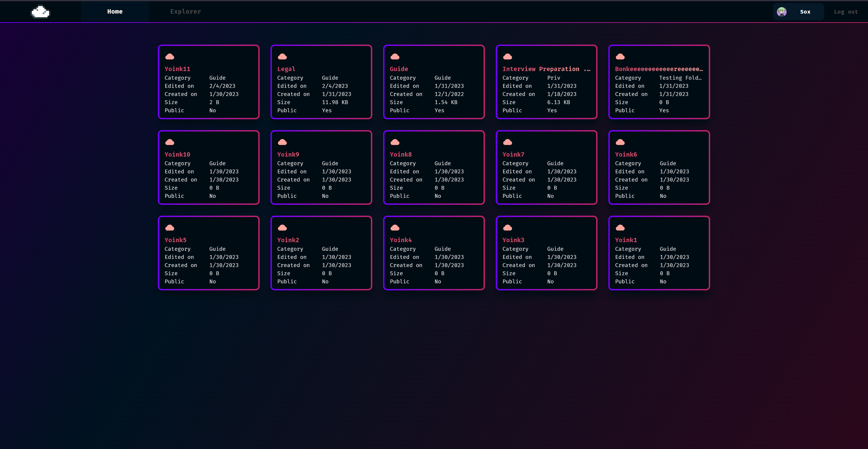This screenshot has width=868, height=449.
Task: Click the cloud icon on the Yoink11 card
Action: [x=169, y=57]
